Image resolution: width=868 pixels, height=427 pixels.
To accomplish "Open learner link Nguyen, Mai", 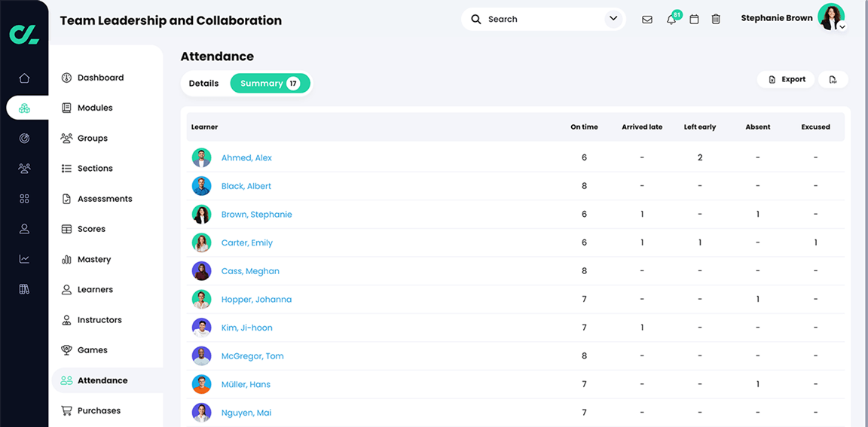I will (x=246, y=413).
